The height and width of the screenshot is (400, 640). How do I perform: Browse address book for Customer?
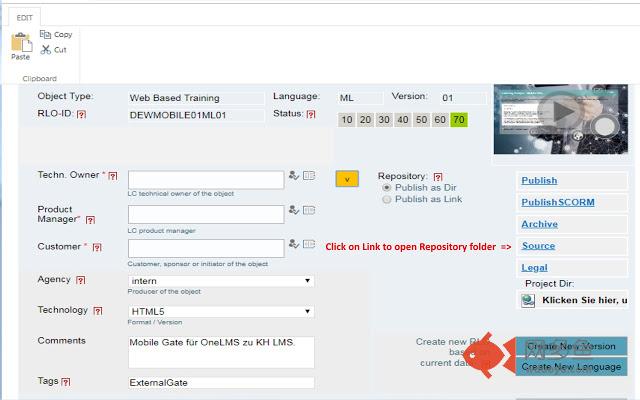tap(309, 244)
